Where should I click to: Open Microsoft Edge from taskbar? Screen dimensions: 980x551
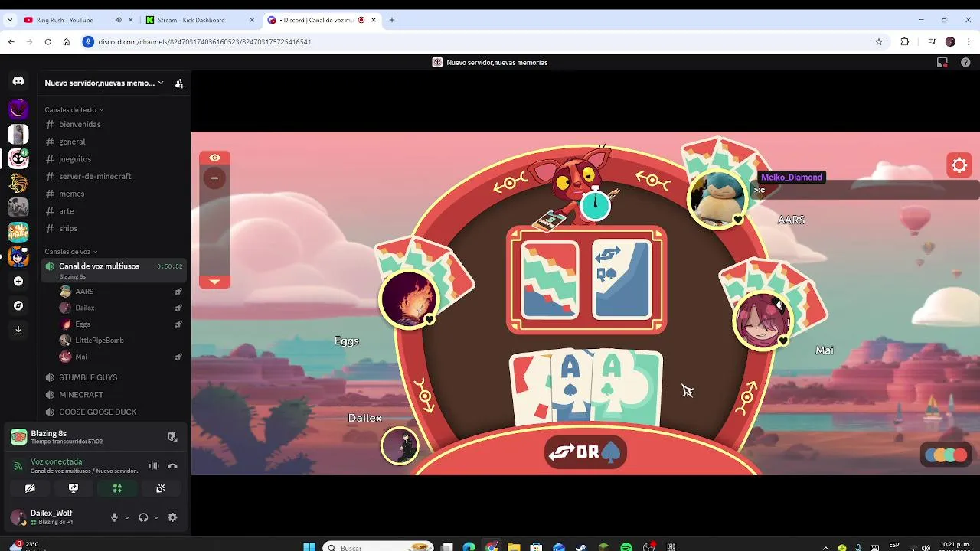[x=469, y=547]
